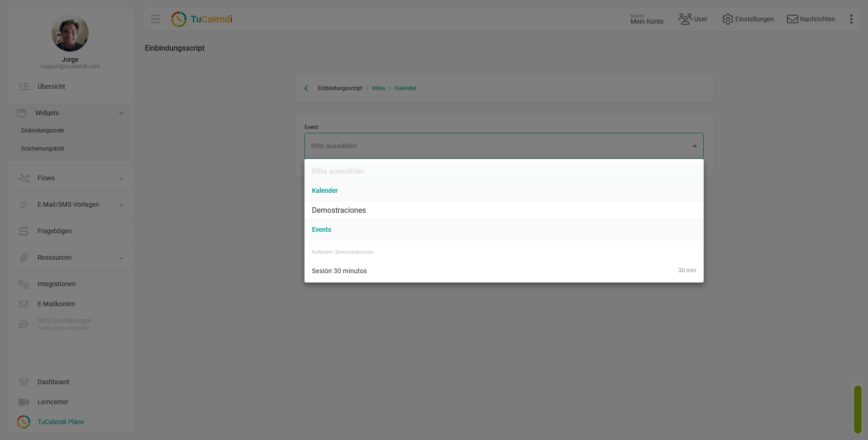Open Einstellungen gear icon

[727, 19]
